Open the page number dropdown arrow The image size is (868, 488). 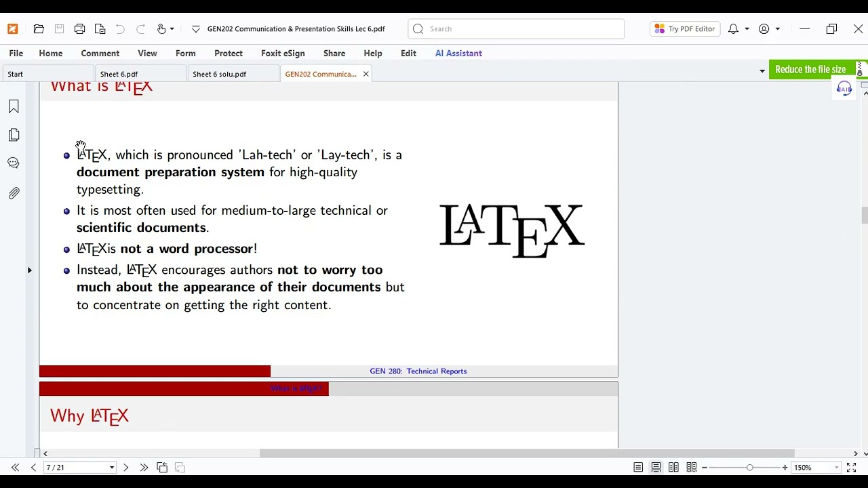(x=112, y=468)
